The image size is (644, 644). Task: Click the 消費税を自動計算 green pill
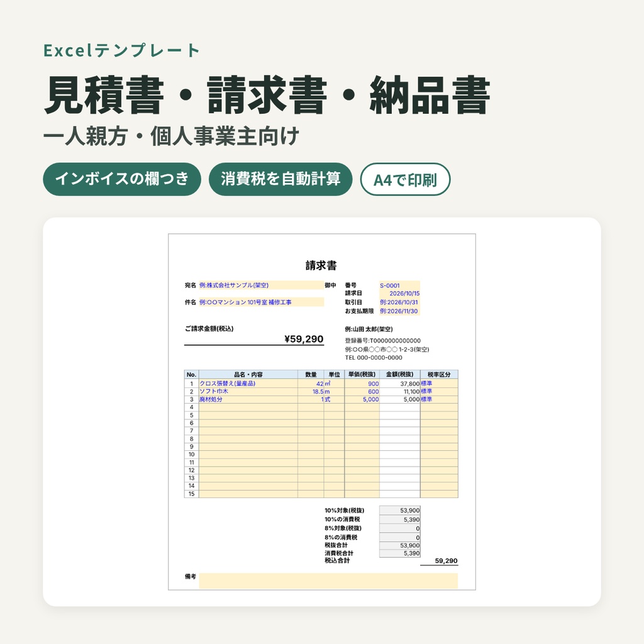click(x=280, y=179)
